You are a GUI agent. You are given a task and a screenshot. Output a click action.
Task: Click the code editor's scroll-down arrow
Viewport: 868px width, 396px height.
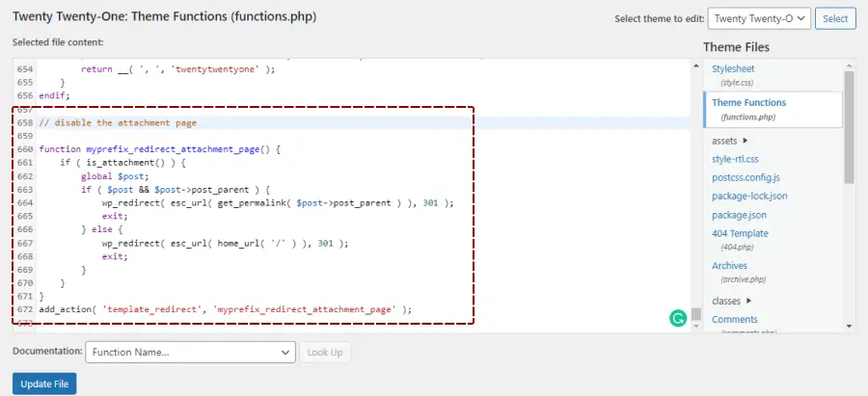point(695,327)
